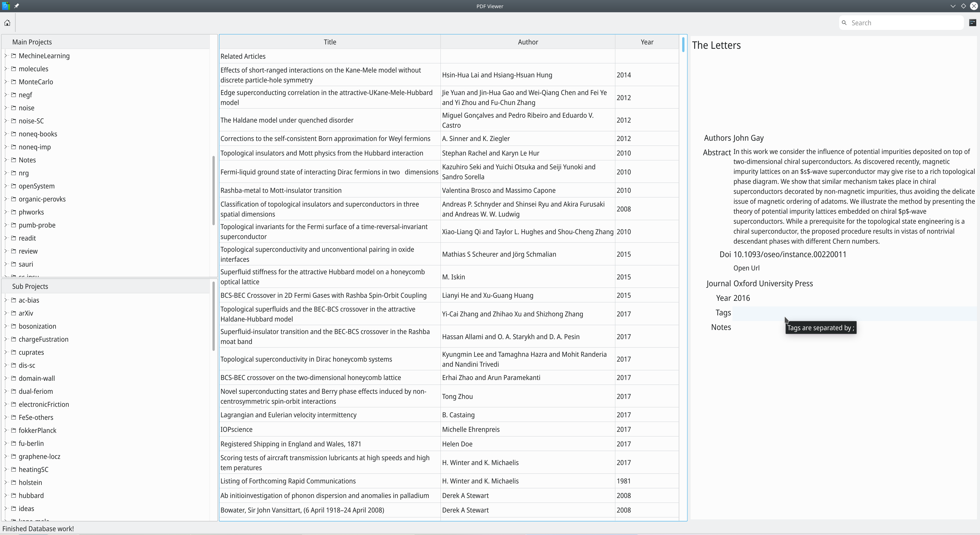Click the arXiv folder icon
The image size is (980, 535).
click(x=14, y=313)
